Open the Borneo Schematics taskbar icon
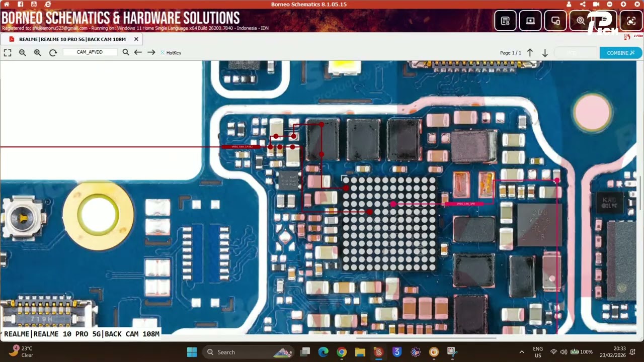 (378, 352)
